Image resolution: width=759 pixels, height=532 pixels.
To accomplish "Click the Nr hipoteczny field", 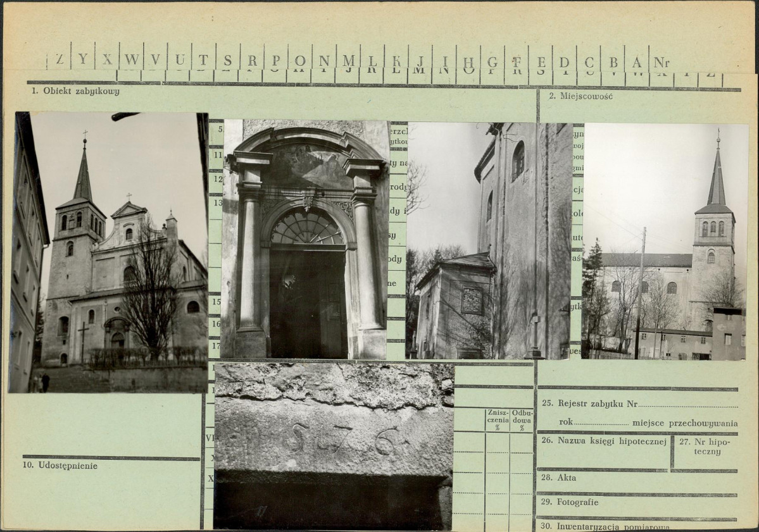I will [704, 446].
